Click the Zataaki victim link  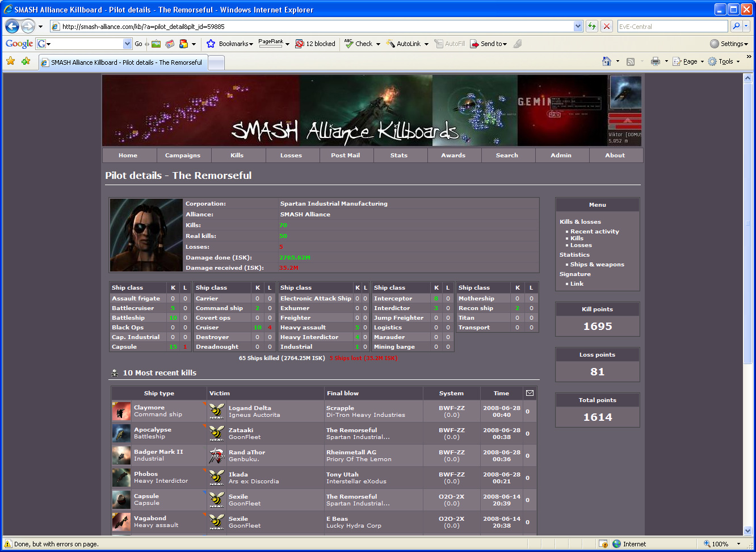point(241,430)
